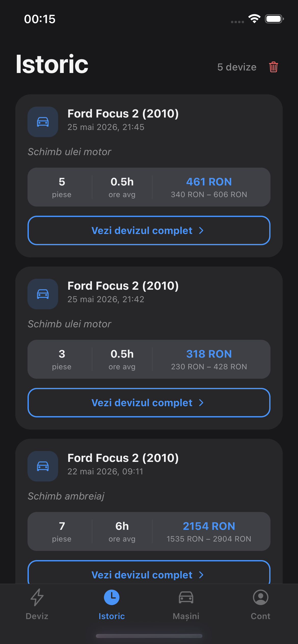Open the Cont profile icon

tap(261, 597)
